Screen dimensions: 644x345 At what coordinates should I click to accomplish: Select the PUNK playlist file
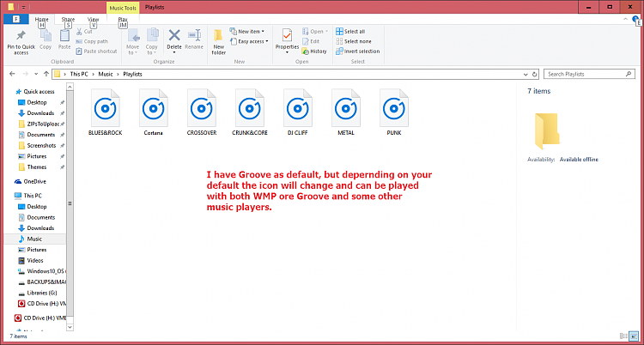click(x=394, y=112)
